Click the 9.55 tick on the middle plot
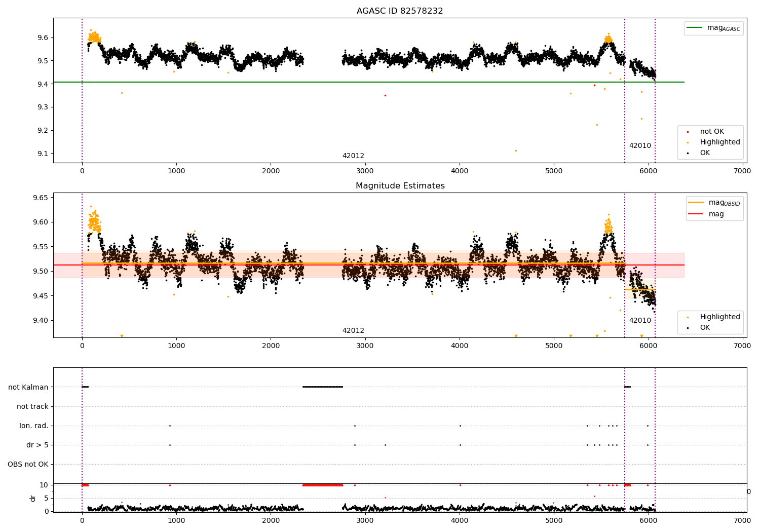Image resolution: width=760 pixels, height=532 pixels. 41,247
